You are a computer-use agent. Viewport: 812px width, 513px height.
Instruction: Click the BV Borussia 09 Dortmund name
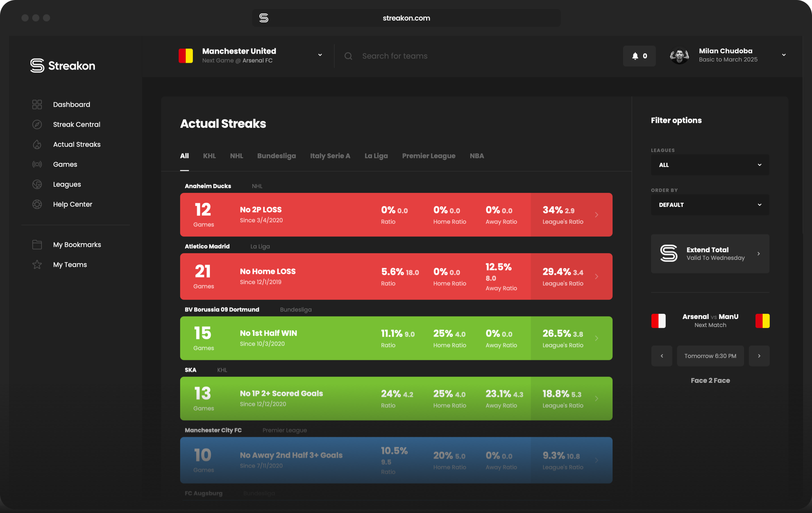222,310
